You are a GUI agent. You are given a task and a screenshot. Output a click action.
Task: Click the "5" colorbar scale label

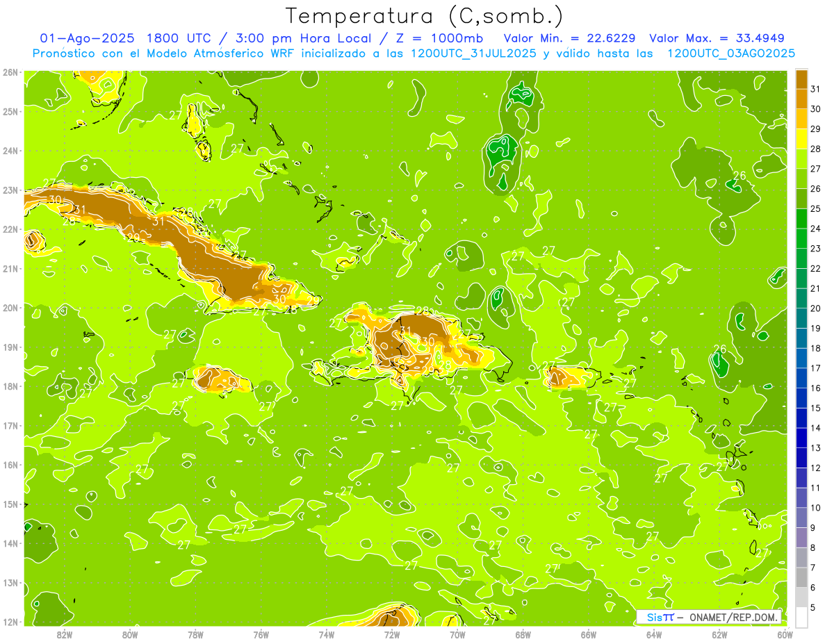pos(813,608)
